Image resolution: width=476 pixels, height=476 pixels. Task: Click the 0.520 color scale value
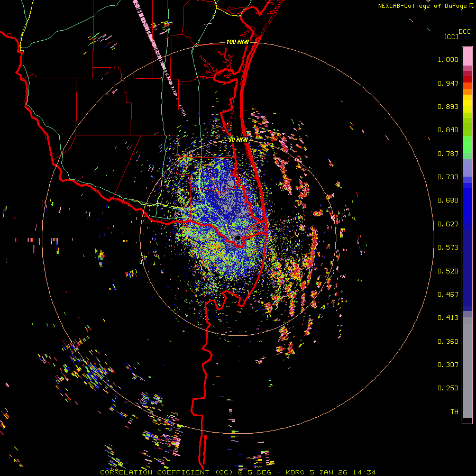[448, 271]
